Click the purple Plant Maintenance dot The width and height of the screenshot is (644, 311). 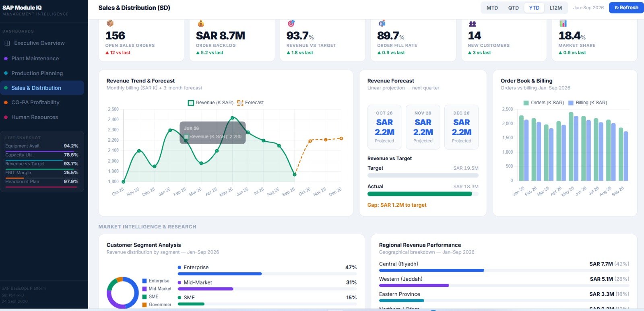click(6, 59)
